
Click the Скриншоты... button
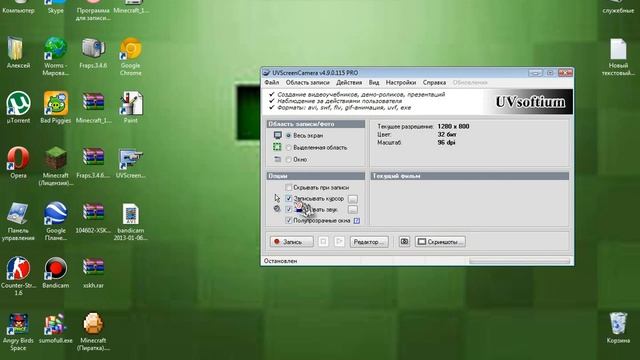pos(440,242)
